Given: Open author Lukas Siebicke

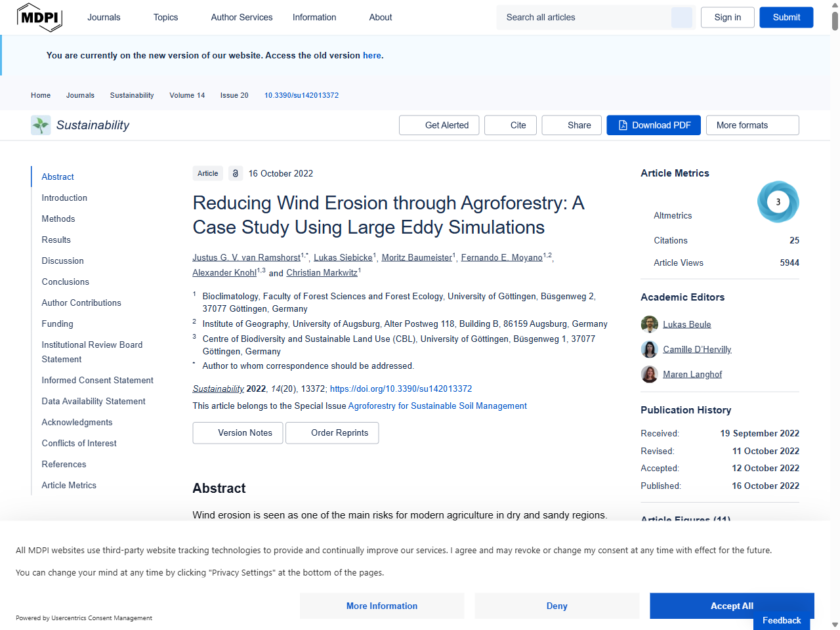Looking at the screenshot, I should coord(343,257).
